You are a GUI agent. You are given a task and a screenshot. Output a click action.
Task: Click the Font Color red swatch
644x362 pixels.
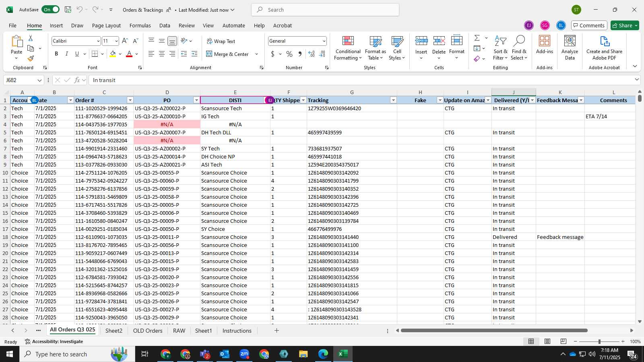(129, 54)
